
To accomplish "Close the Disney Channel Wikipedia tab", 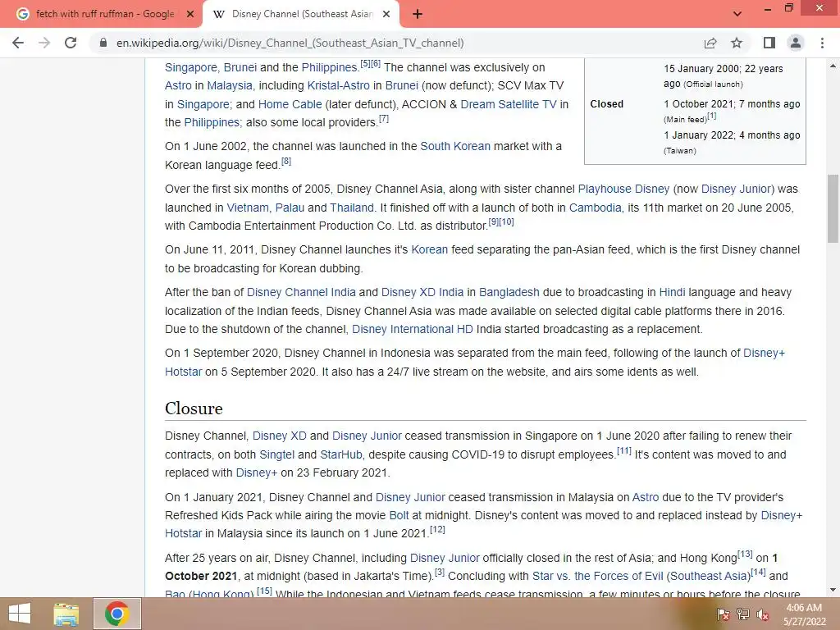I will (386, 14).
